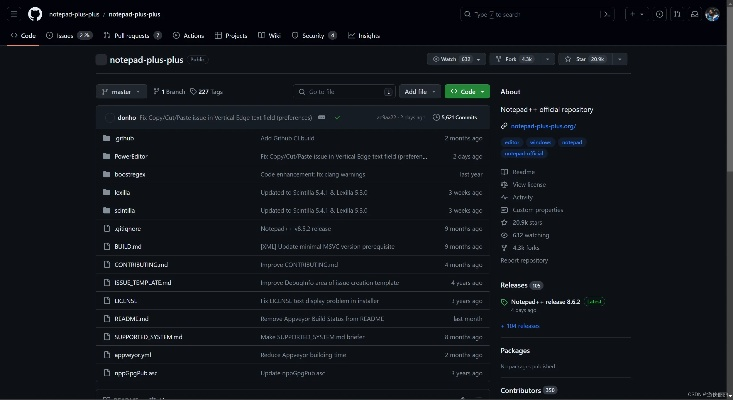
Task: Open the hamburger navigation menu
Action: (12, 14)
